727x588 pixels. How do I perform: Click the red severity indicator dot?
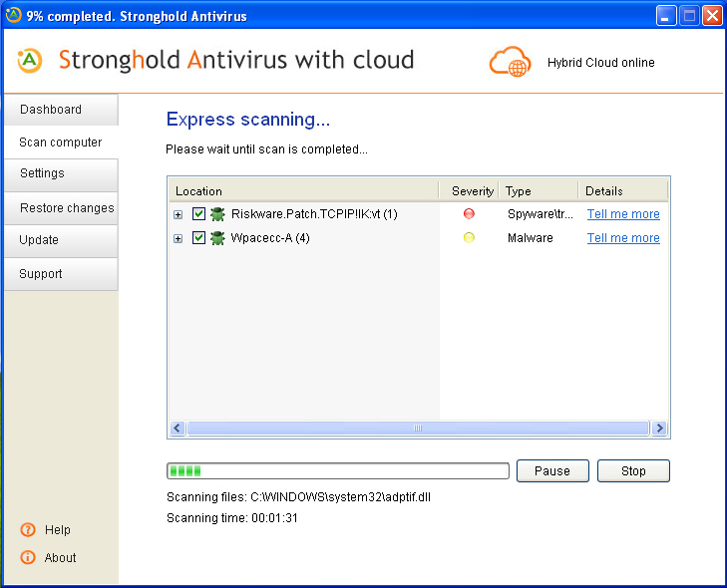point(469,214)
